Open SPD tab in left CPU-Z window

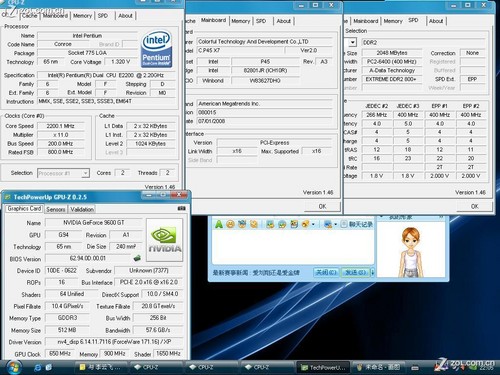coord(103,16)
